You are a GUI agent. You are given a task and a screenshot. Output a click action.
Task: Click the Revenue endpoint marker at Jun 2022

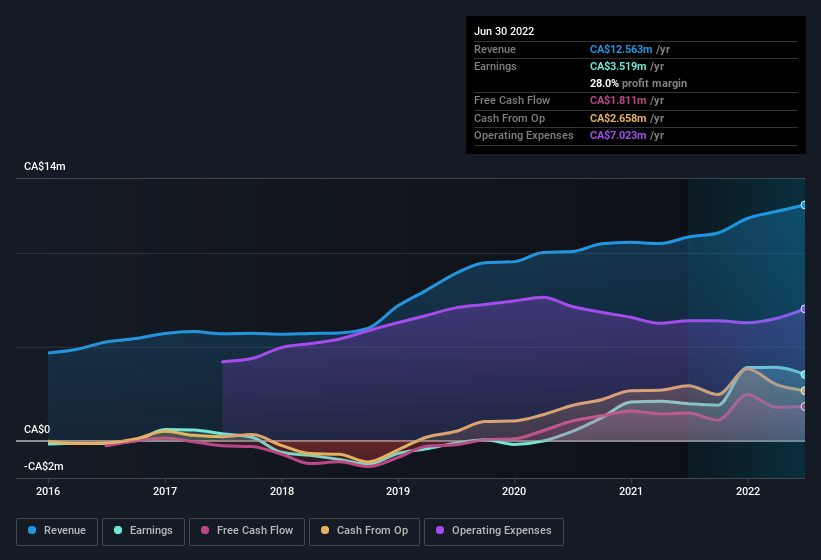804,205
